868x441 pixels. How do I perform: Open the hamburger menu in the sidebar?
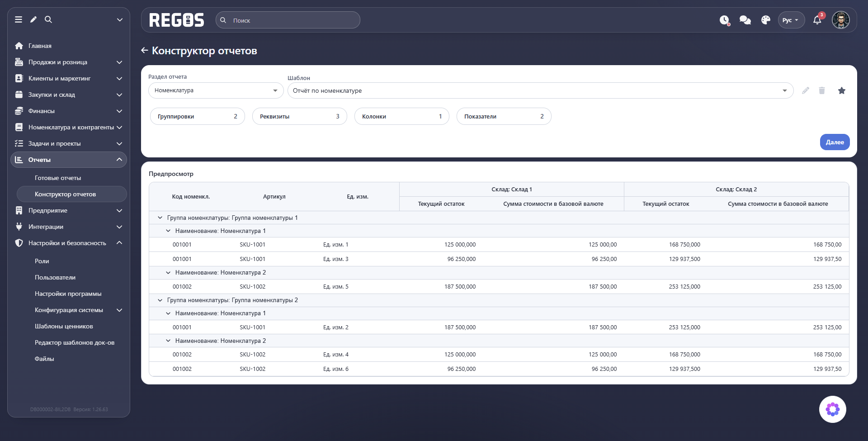click(19, 19)
